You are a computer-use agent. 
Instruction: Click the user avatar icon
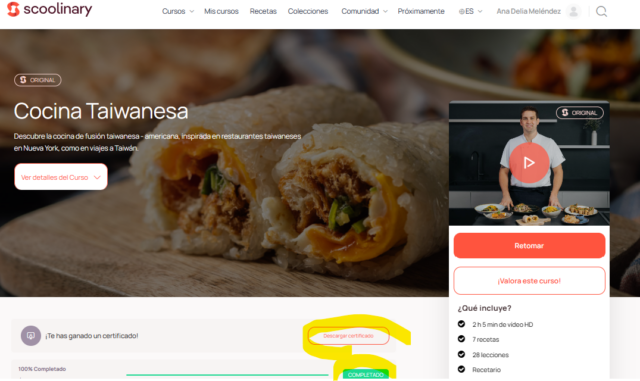573,11
